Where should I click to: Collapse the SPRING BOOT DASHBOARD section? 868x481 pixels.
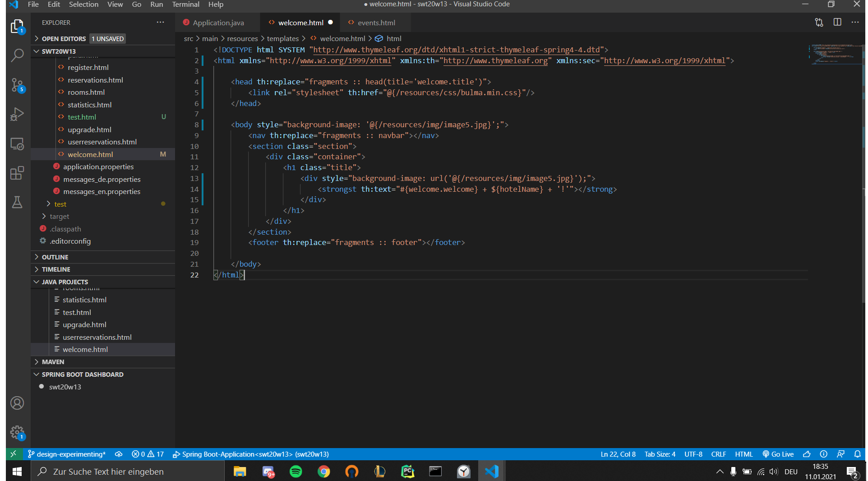tap(82, 375)
